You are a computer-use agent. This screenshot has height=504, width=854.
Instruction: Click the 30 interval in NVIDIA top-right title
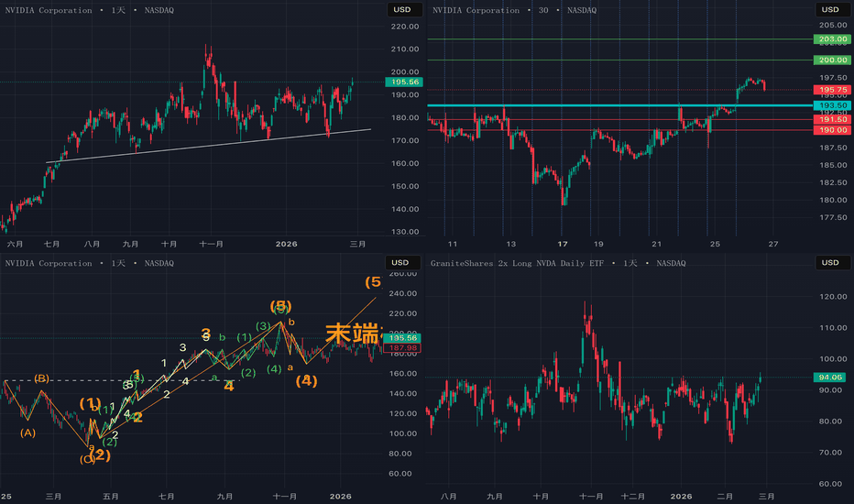[543, 10]
